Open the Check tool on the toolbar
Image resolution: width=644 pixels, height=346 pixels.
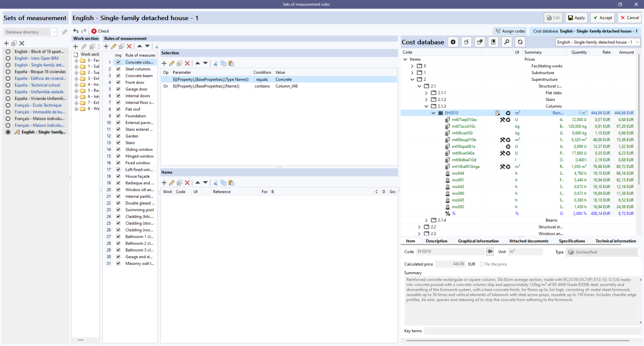pyautogui.click(x=100, y=31)
